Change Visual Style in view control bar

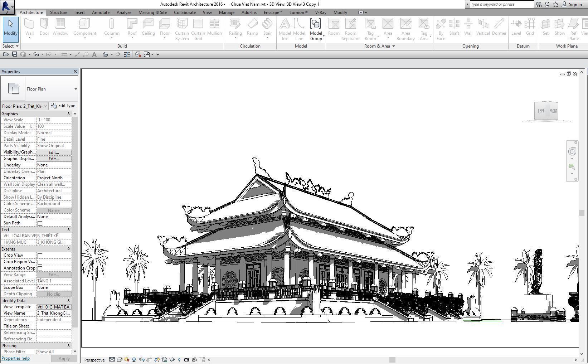click(120, 360)
